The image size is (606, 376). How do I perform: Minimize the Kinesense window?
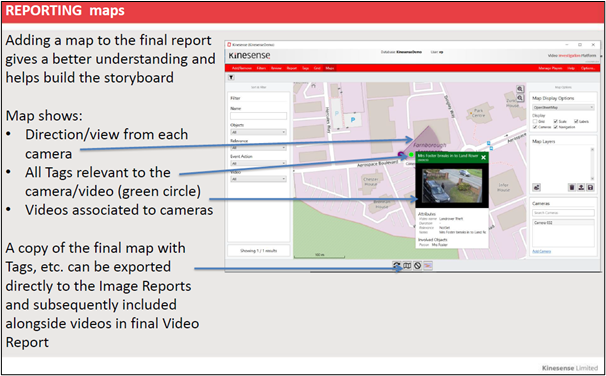[567, 45]
